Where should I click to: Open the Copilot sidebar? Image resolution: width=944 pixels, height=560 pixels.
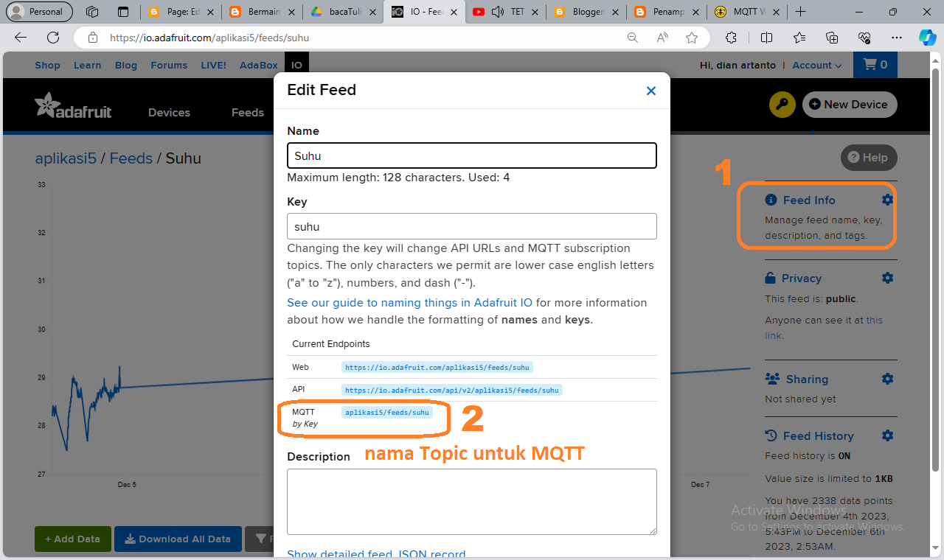click(927, 38)
